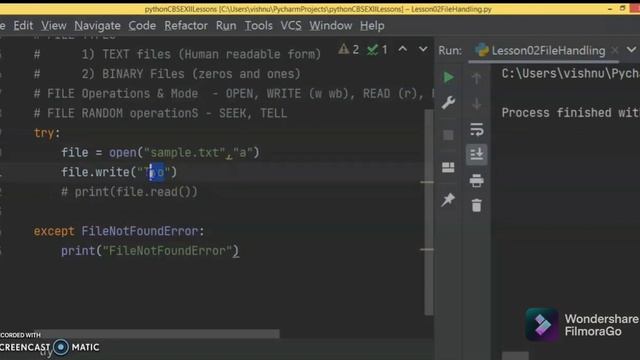Open the Refactor menu
Image resolution: width=640 pixels, height=360 pixels.
[x=186, y=26]
